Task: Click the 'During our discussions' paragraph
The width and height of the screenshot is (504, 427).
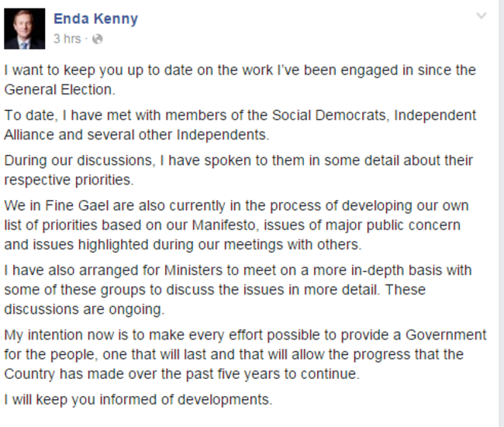Action: tap(239, 170)
